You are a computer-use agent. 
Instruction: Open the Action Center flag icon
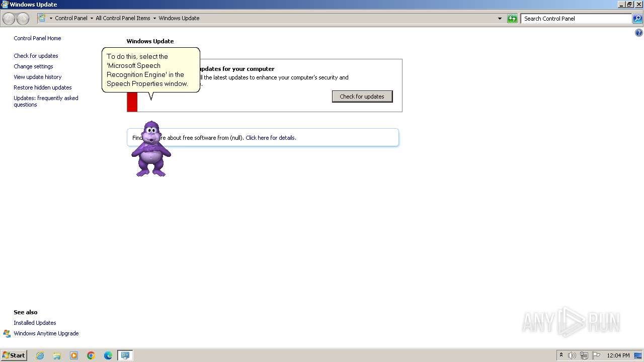point(596,355)
